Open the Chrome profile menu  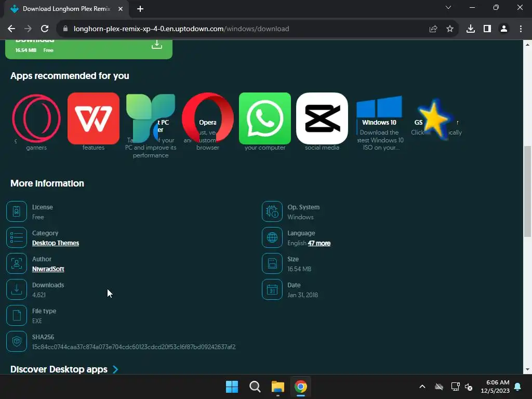coord(504,29)
